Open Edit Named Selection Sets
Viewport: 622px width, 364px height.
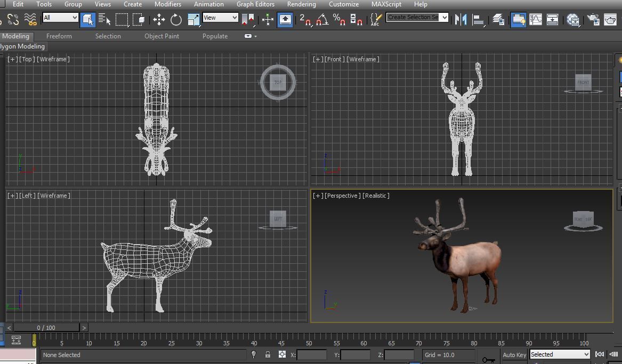point(376,19)
